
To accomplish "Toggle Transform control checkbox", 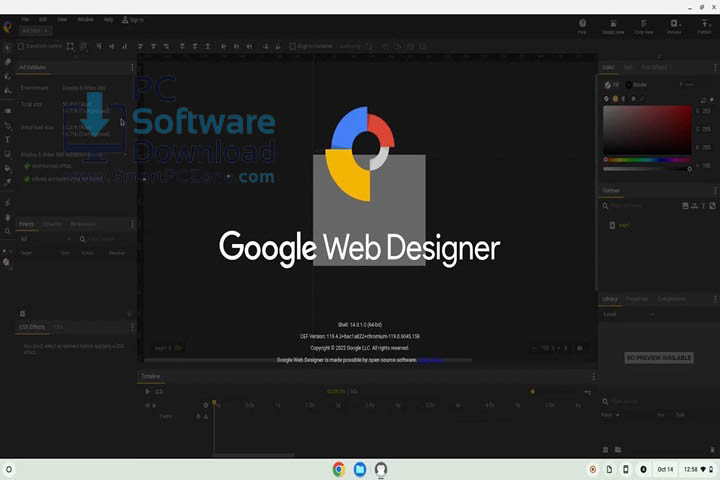I will (21, 46).
